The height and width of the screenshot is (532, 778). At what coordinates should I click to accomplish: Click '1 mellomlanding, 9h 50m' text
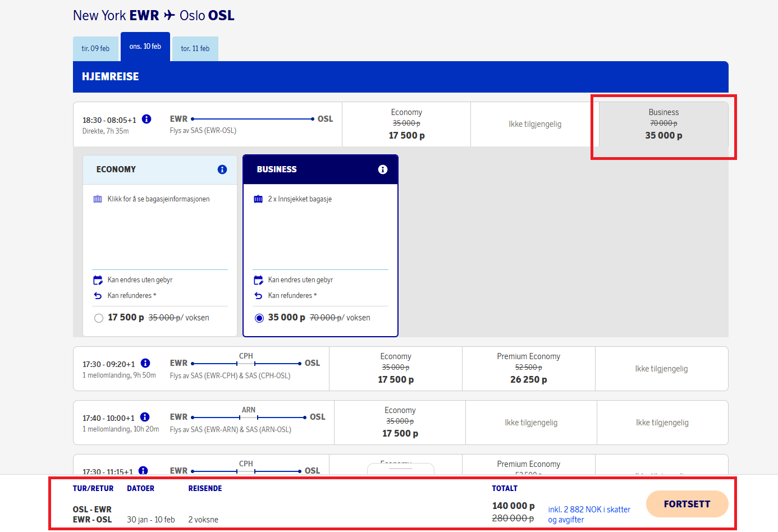pos(119,375)
